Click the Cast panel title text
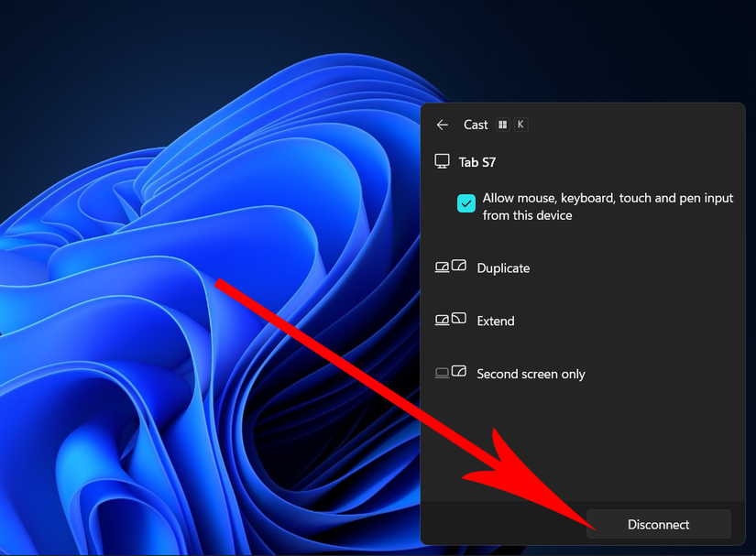 click(476, 125)
